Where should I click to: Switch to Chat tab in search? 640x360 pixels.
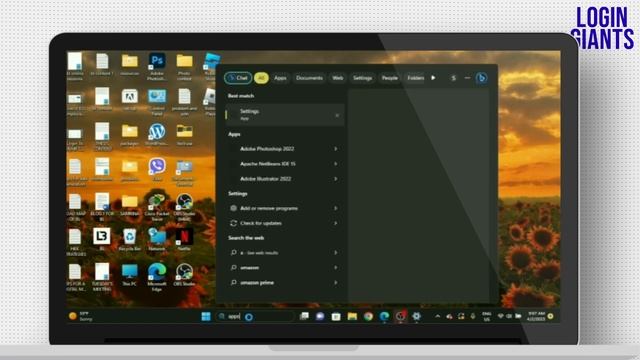(x=238, y=78)
